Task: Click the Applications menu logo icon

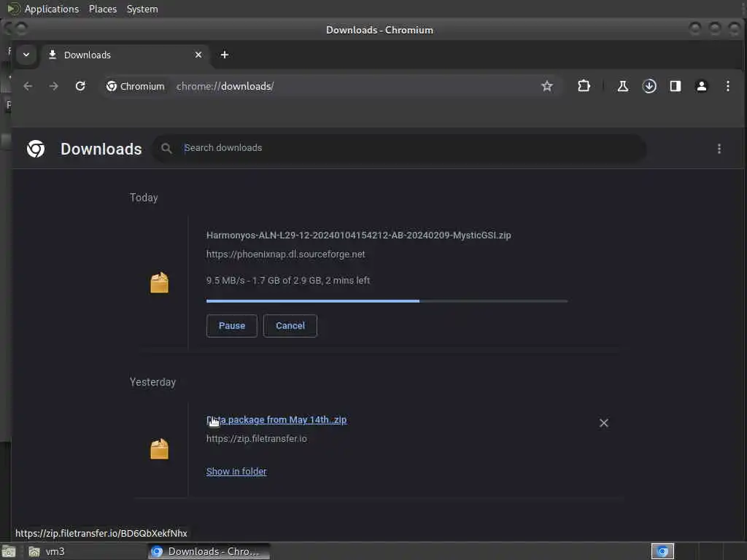Action: coord(13,9)
